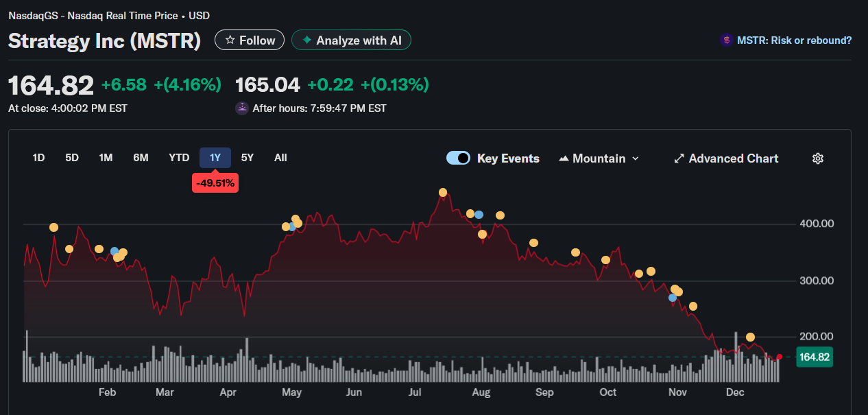
Task: Open the chart settings gear
Action: [x=817, y=158]
